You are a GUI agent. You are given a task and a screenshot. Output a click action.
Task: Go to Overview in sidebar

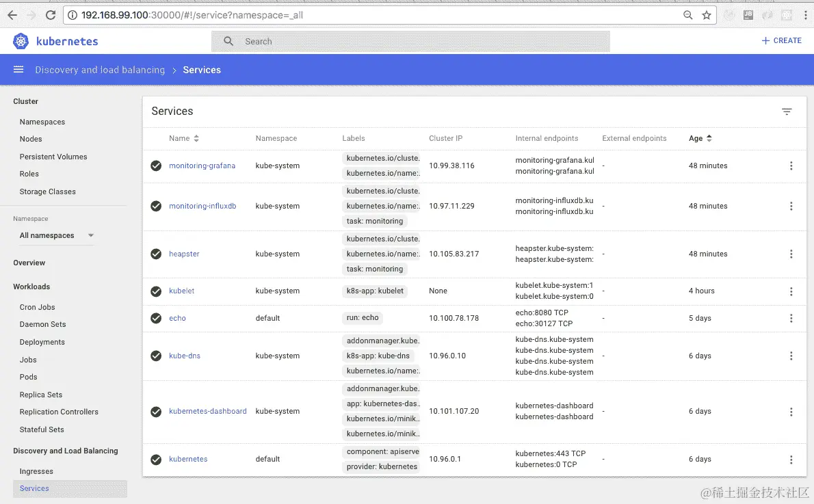[29, 263]
